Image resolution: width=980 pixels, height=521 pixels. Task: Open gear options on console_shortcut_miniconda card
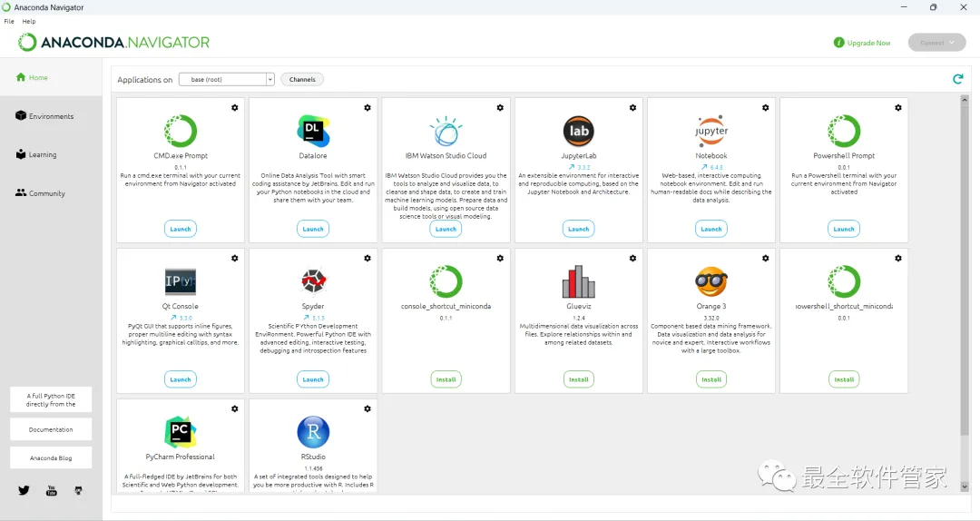tap(500, 259)
